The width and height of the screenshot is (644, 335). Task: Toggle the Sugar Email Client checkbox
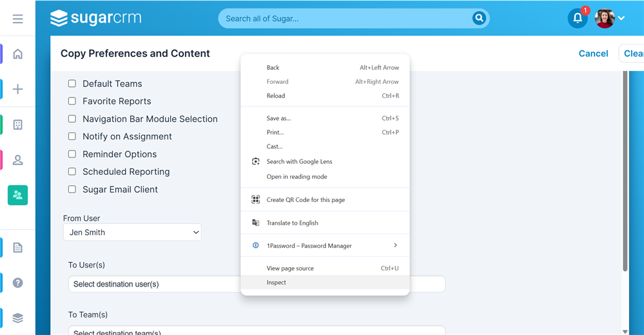pyautogui.click(x=72, y=190)
